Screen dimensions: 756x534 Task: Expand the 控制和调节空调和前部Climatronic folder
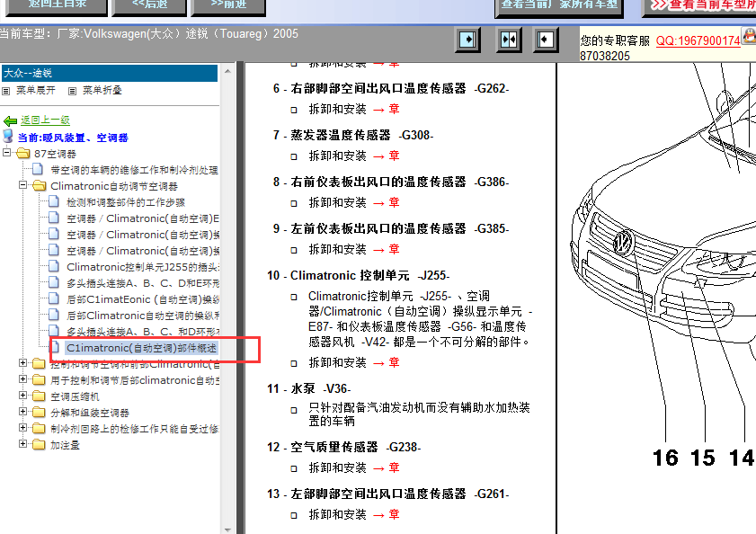(x=22, y=363)
